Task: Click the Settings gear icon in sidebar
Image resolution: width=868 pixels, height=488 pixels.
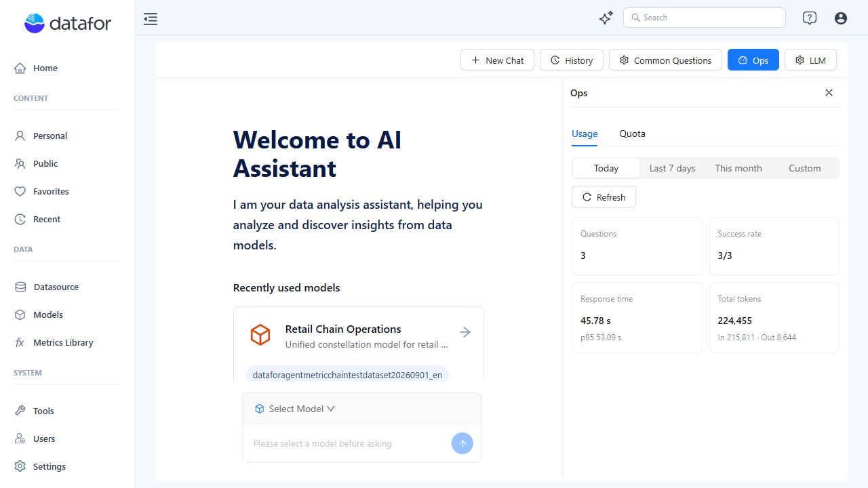Action: (x=20, y=466)
